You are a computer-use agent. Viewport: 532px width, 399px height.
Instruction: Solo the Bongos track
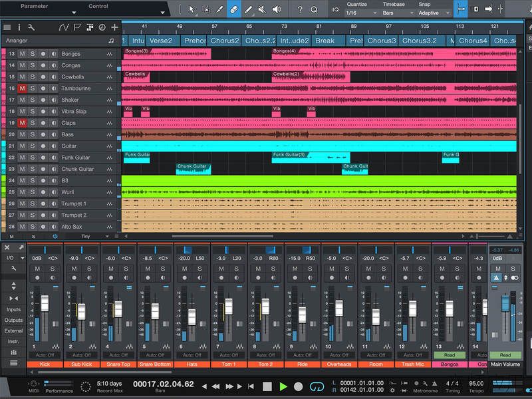coord(32,54)
